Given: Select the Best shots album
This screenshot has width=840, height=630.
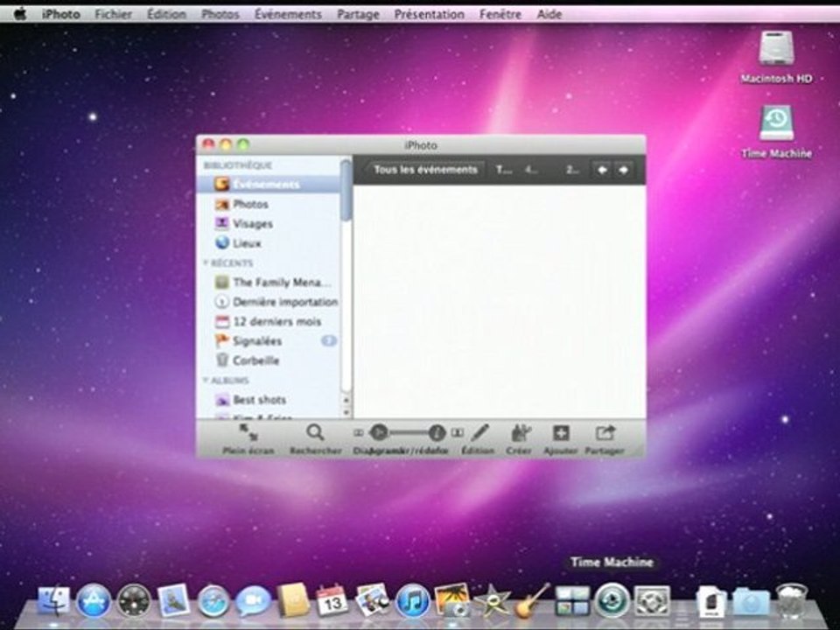Looking at the screenshot, I should coord(268,400).
